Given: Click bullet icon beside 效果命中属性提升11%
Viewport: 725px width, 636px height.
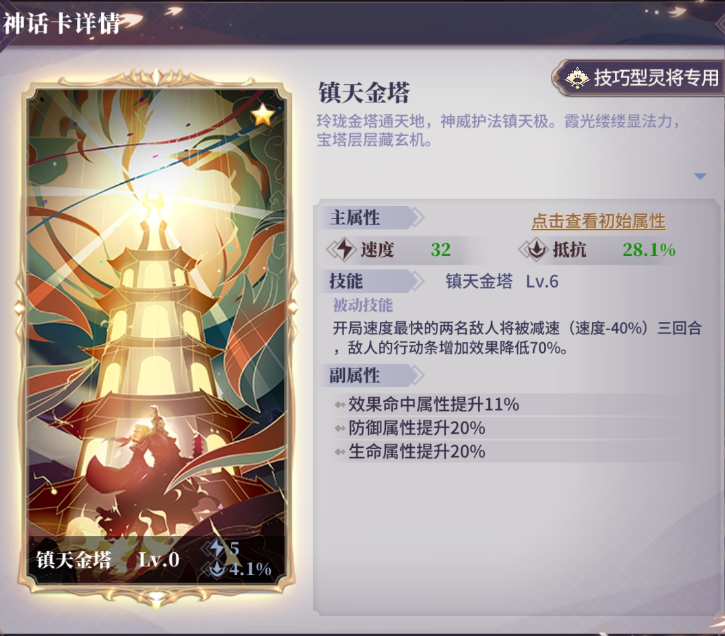Looking at the screenshot, I should pyautogui.click(x=340, y=405).
